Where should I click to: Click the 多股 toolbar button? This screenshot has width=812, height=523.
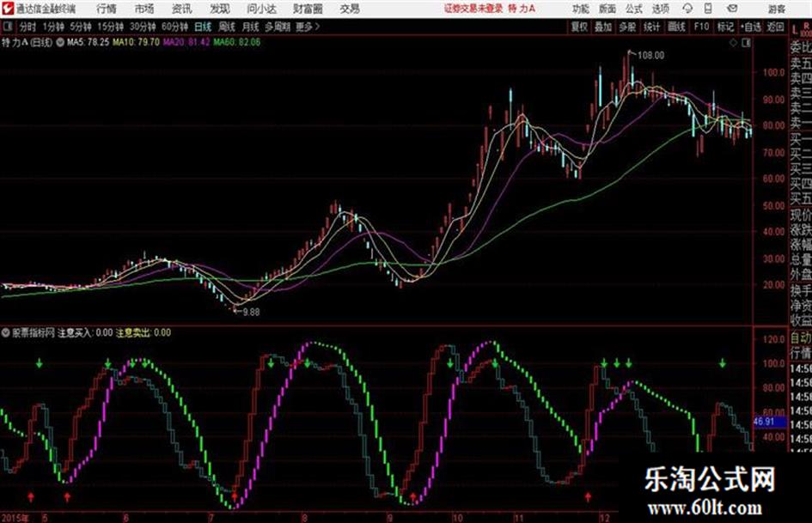pos(627,27)
